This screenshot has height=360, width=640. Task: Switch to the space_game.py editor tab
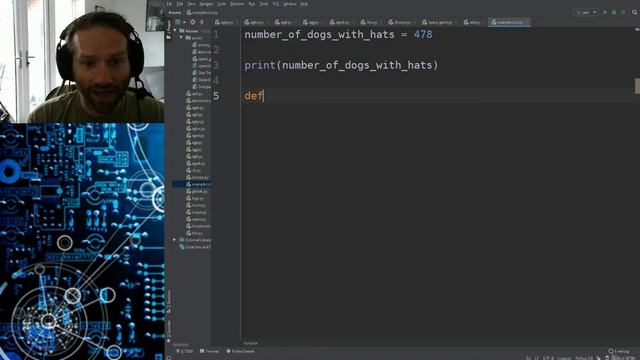coord(439,22)
